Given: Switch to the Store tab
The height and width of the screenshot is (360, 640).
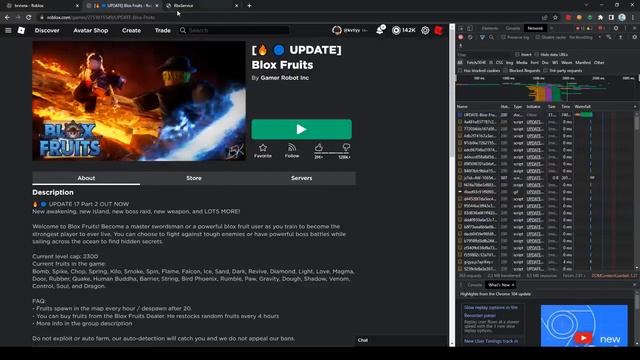Looking at the screenshot, I should click(194, 178).
